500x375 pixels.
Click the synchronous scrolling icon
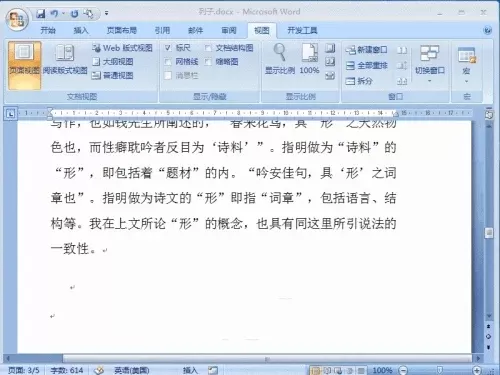coord(402,65)
